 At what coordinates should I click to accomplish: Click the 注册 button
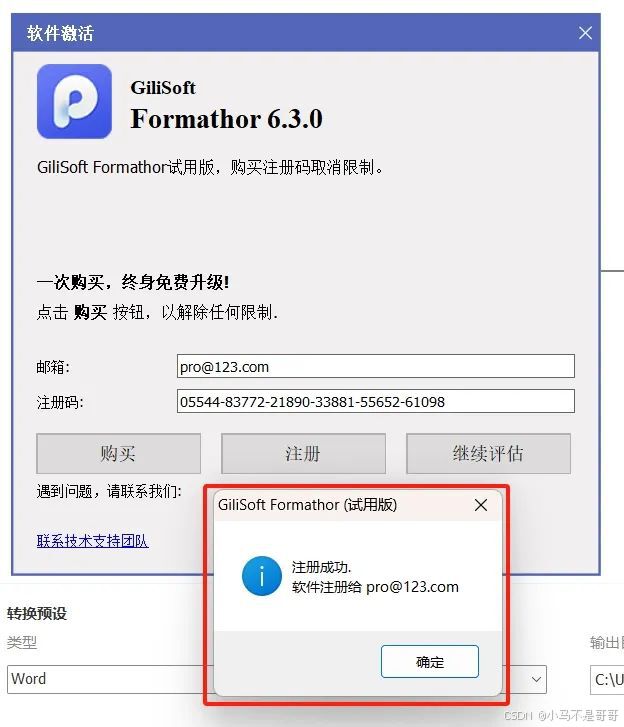coord(303,453)
